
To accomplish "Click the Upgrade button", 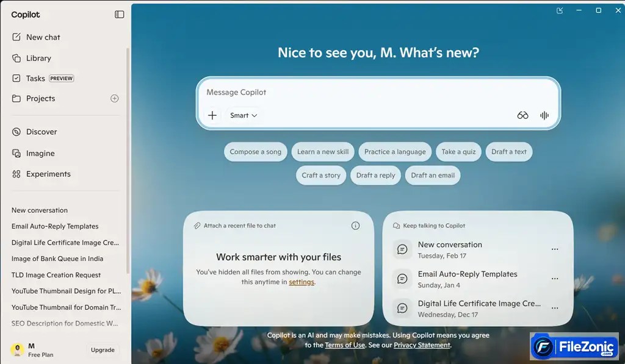I will 103,350.
